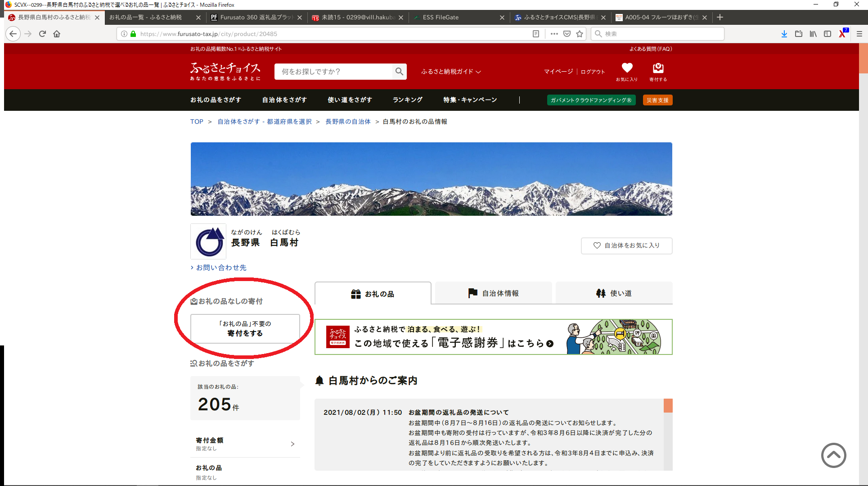Go back with the browser back arrow
This screenshot has width=868, height=486.
13,34
